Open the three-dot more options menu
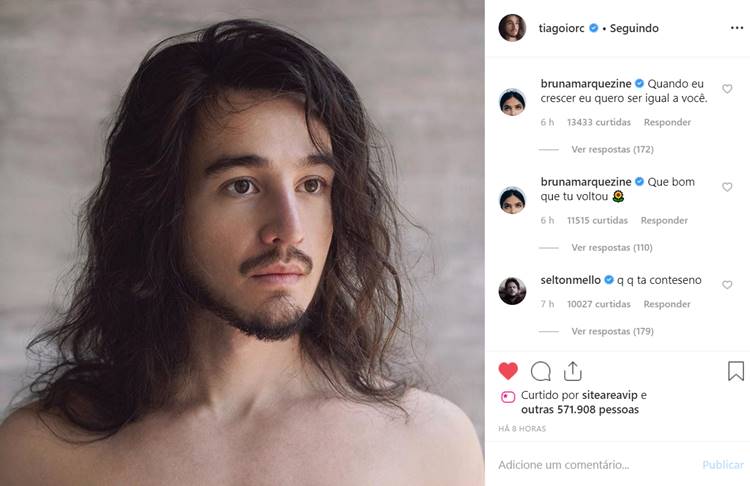 737,28
